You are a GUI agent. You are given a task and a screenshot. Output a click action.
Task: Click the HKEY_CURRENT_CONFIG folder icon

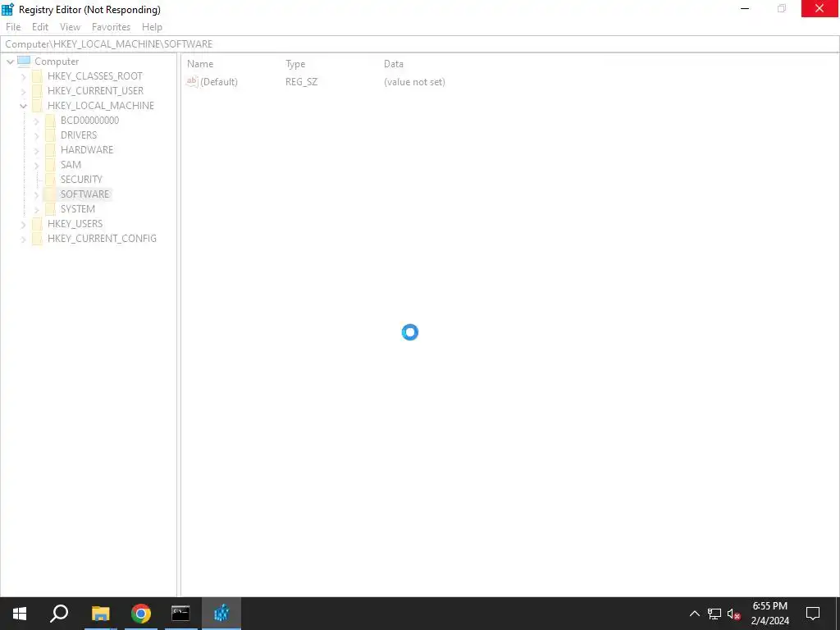(37, 239)
